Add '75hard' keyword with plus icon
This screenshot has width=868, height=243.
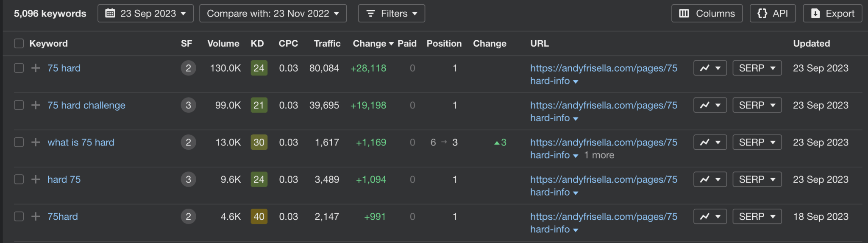point(36,216)
